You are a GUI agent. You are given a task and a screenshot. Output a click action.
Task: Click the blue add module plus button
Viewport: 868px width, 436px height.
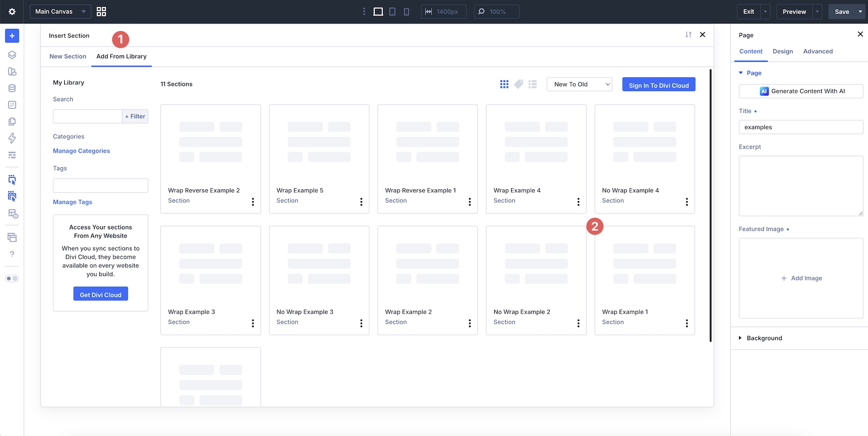tap(12, 36)
